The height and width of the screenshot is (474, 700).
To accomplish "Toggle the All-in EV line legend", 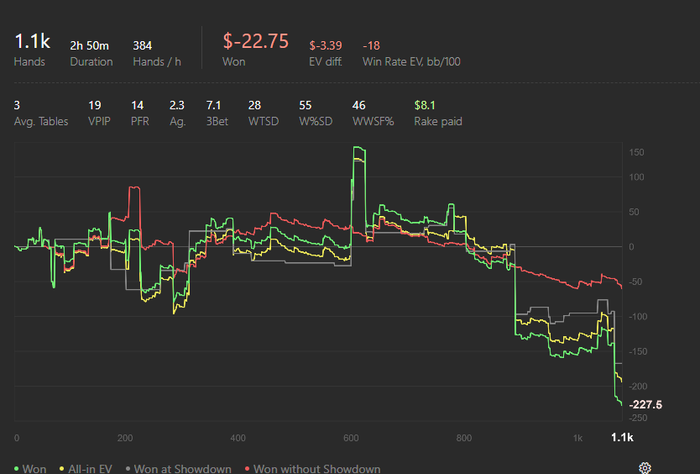I will click(86, 469).
